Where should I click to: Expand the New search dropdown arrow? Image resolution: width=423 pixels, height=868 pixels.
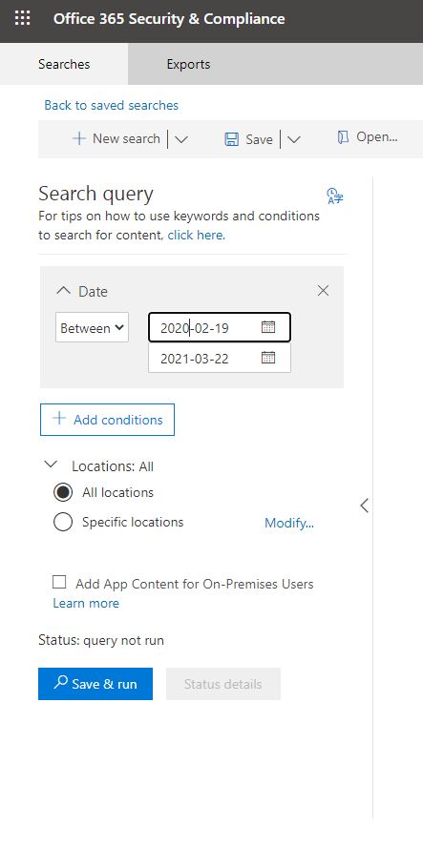point(181,139)
